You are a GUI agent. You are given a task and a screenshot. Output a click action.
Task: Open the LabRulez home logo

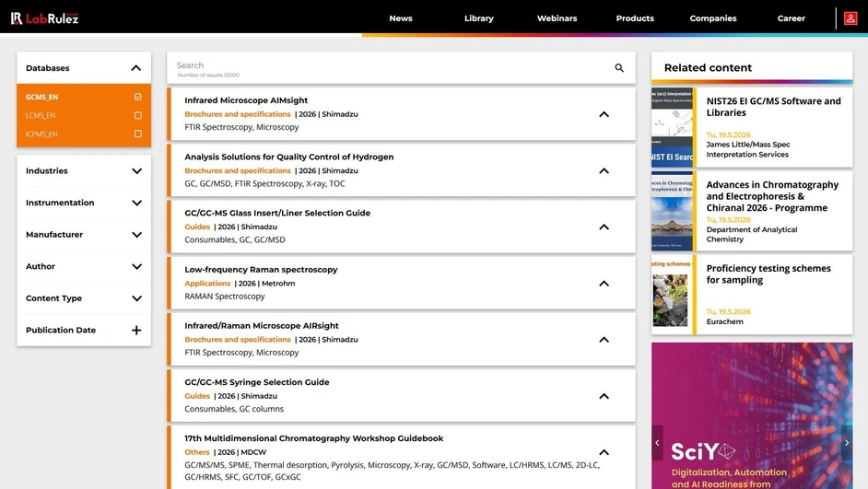click(x=45, y=18)
